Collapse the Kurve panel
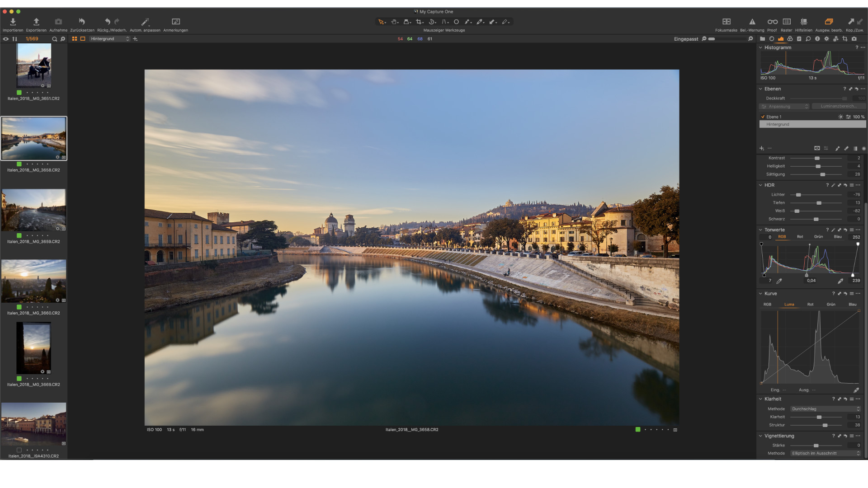The height and width of the screenshot is (488, 868). [x=760, y=294]
